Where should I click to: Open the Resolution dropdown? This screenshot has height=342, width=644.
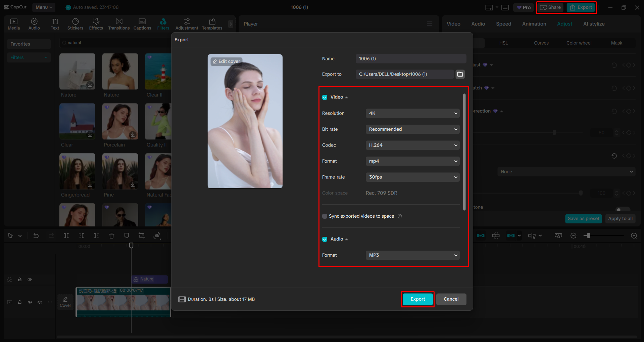(x=412, y=113)
